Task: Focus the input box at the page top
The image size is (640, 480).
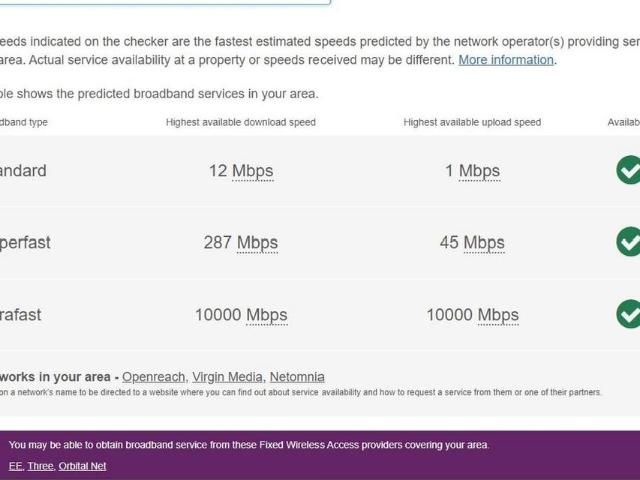Action: (x=160, y=2)
